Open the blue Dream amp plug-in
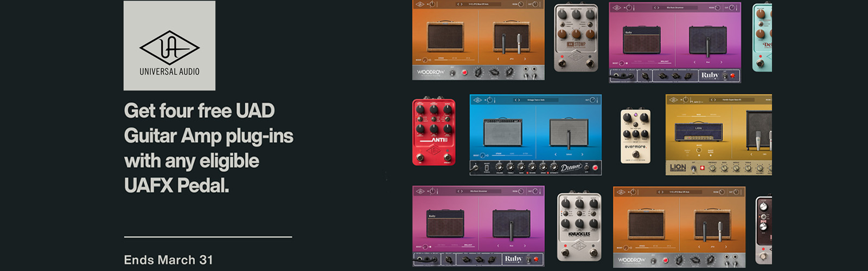 click(x=536, y=135)
